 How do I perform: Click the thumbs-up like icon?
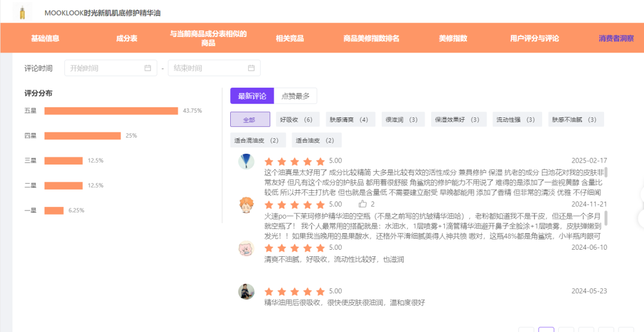click(363, 204)
